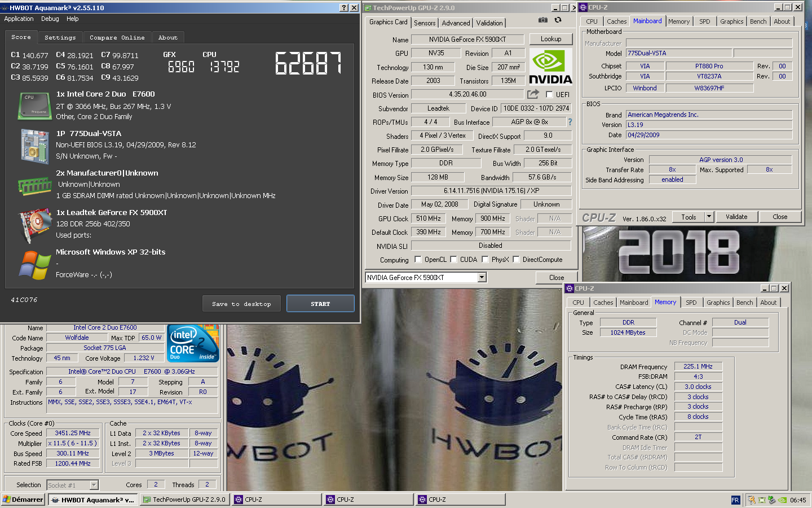Image resolution: width=812 pixels, height=508 pixels.
Task: Open the Application menu in Aquamark
Action: (x=19, y=19)
